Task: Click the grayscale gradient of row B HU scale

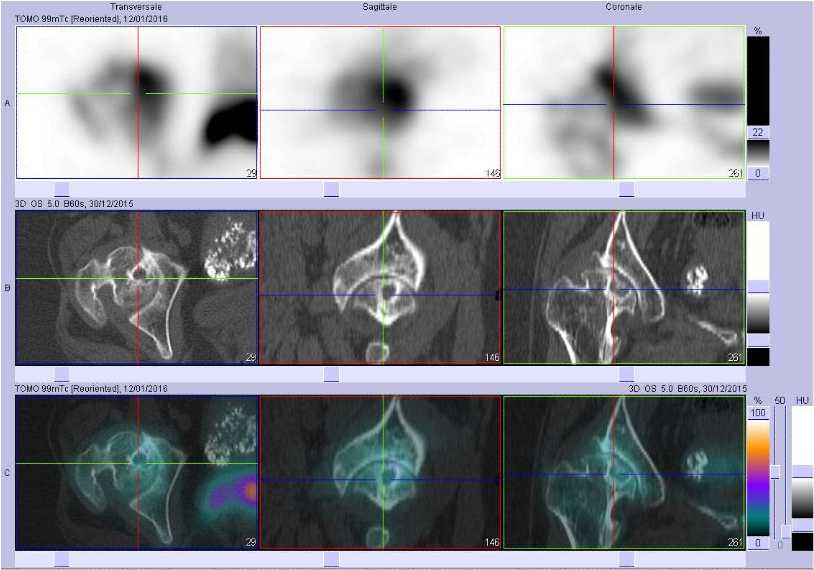Action: pyautogui.click(x=758, y=313)
